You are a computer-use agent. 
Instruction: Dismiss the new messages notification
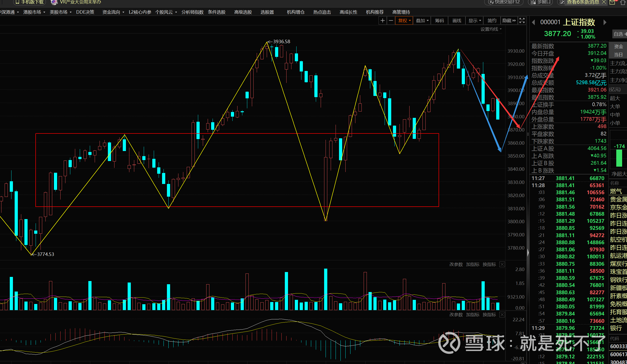(604, 2)
